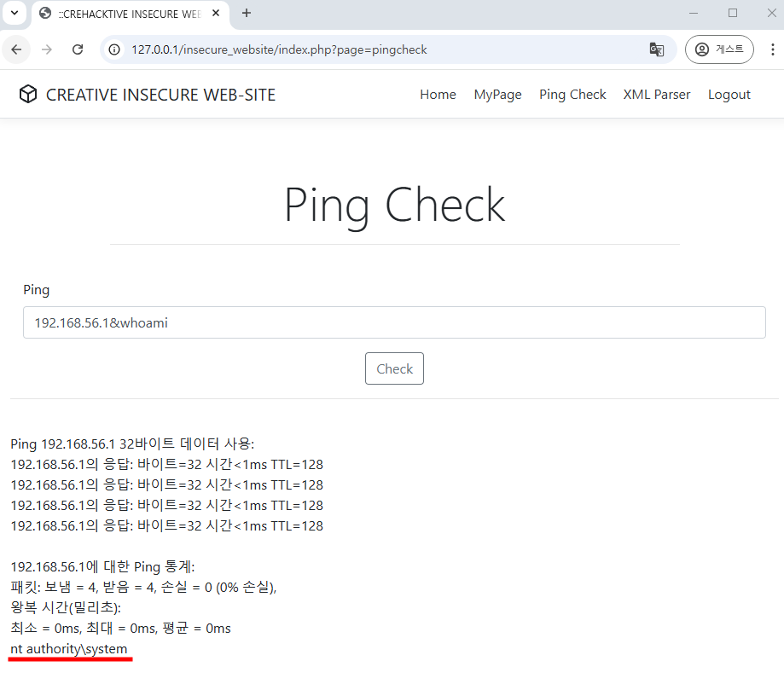
Task: Open the MyPage nav link
Action: tap(497, 95)
